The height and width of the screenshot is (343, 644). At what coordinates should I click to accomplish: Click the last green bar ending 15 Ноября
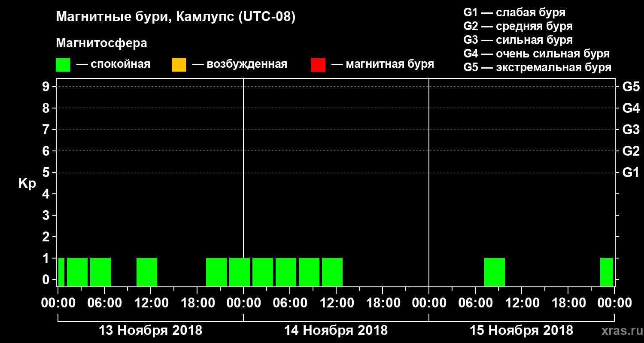[x=607, y=272]
